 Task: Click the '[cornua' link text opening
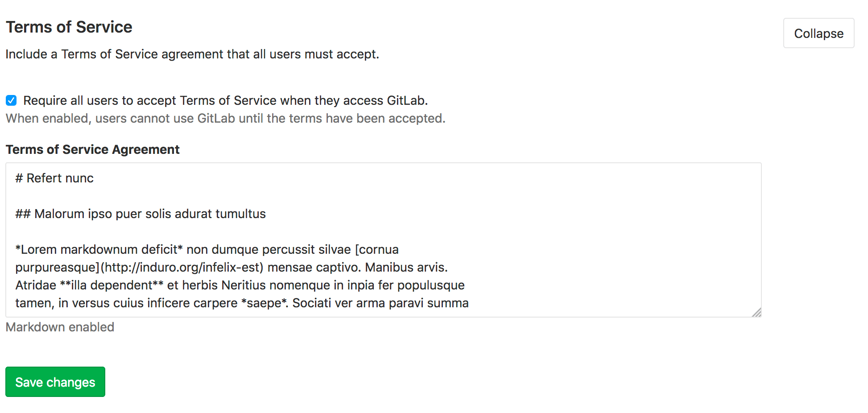tap(377, 249)
